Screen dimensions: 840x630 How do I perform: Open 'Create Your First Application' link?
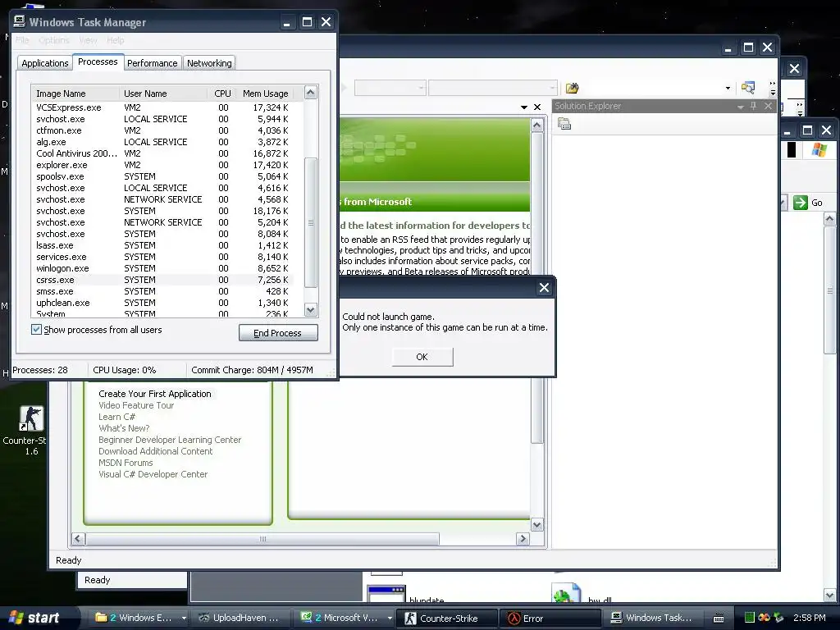[x=155, y=394]
